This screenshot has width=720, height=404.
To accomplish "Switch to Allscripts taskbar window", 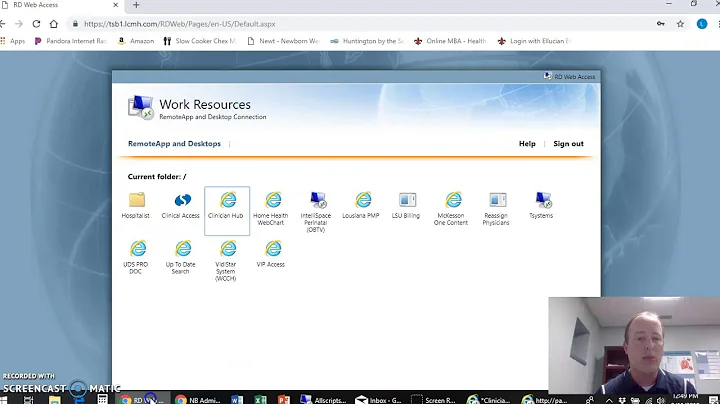I will 323,400.
